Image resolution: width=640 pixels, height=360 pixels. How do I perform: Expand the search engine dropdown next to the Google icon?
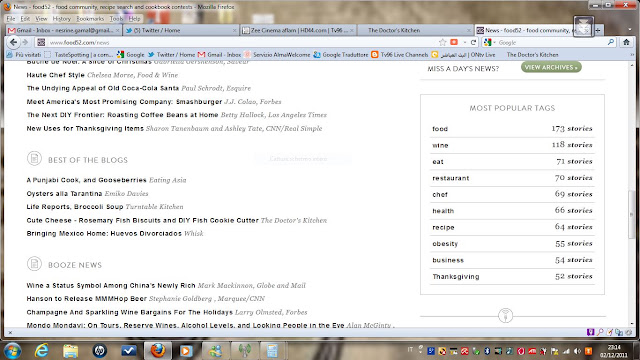[x=494, y=42]
